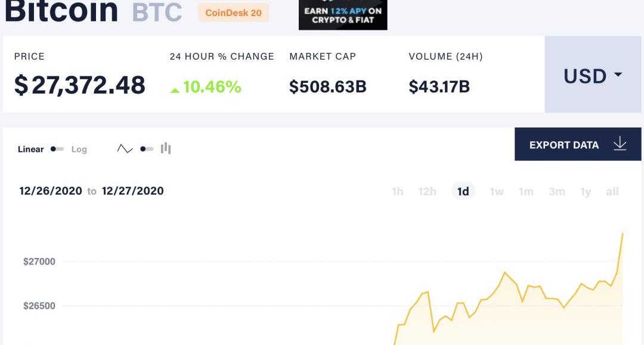Click the USD dropdown caret arrow
Screen dimensions: 644x345
point(618,74)
